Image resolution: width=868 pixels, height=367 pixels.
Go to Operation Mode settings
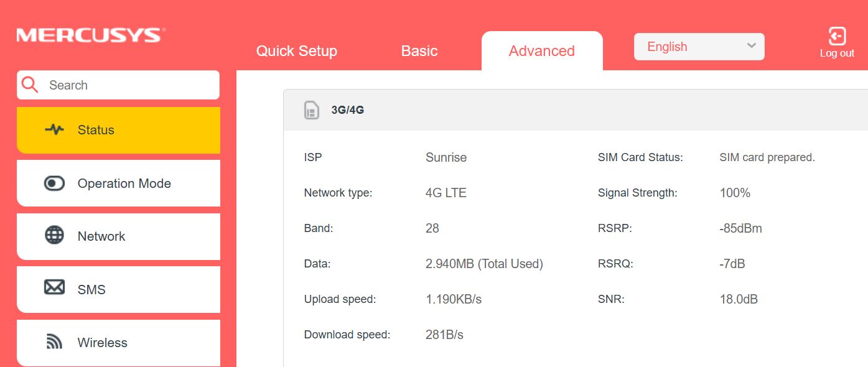coord(124,183)
